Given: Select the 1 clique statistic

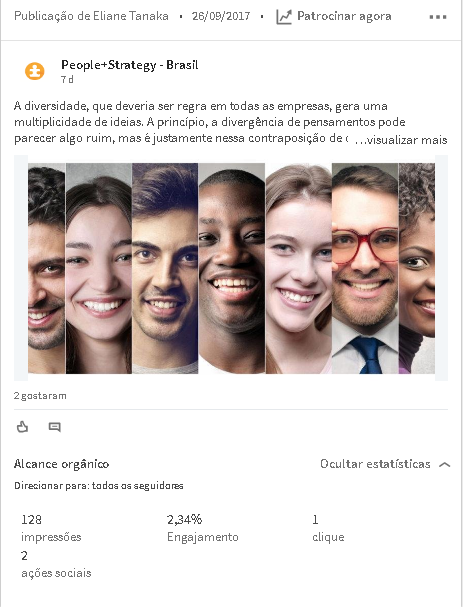Looking at the screenshot, I should 328,528.
